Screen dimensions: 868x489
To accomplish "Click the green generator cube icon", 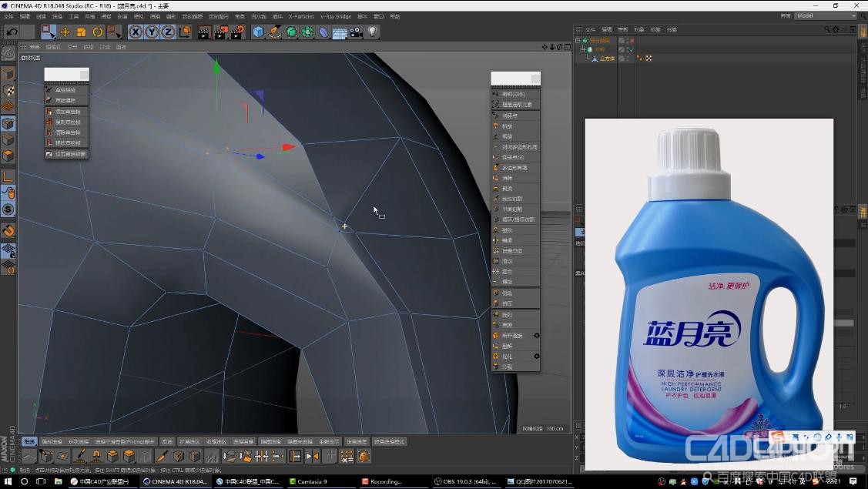I will tap(291, 32).
